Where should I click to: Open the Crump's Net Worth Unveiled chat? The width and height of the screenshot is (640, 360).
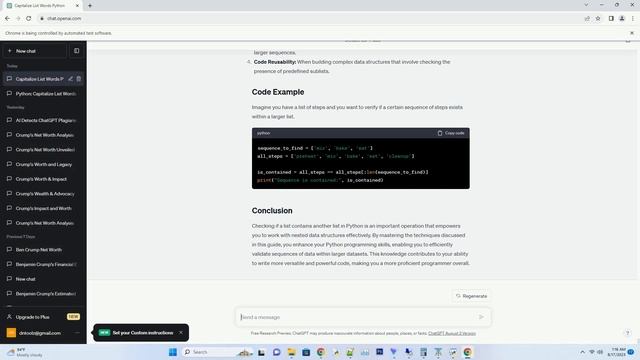43,149
